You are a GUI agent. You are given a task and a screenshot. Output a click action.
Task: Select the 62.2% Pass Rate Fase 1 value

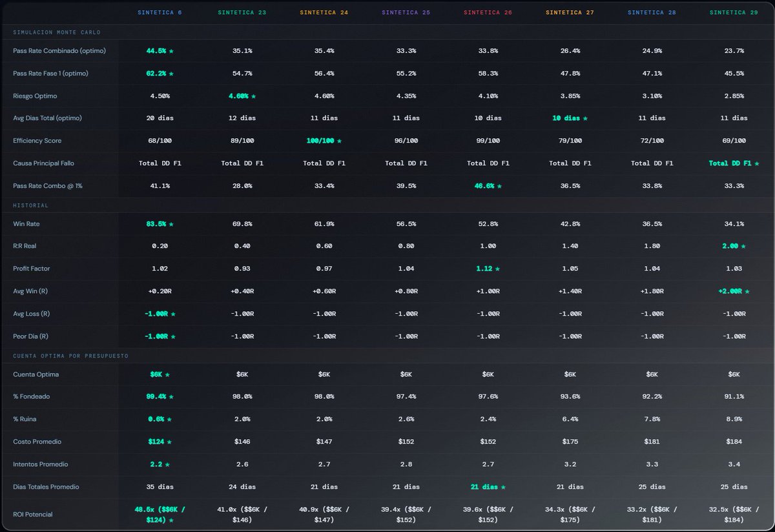[x=156, y=74]
